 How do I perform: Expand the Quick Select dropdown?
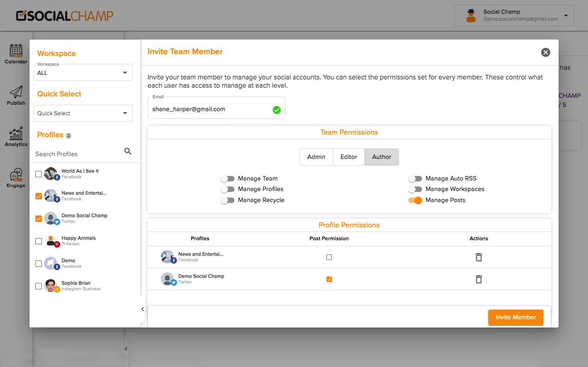tap(83, 113)
